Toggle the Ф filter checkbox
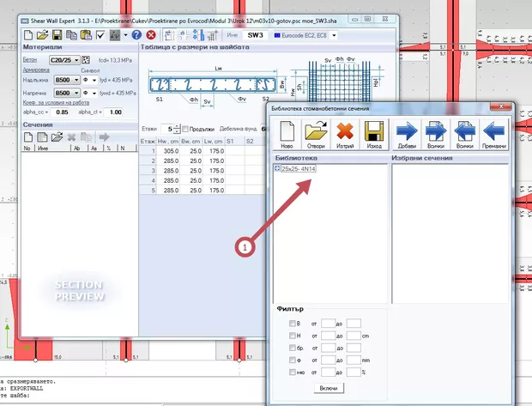Screen dimensions: 532x406 [x=292, y=361]
